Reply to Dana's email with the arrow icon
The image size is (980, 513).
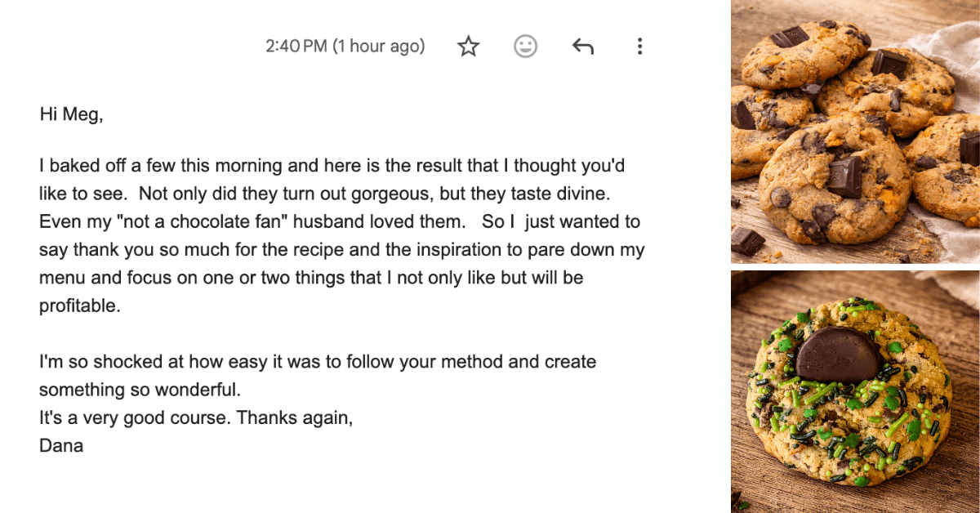582,47
